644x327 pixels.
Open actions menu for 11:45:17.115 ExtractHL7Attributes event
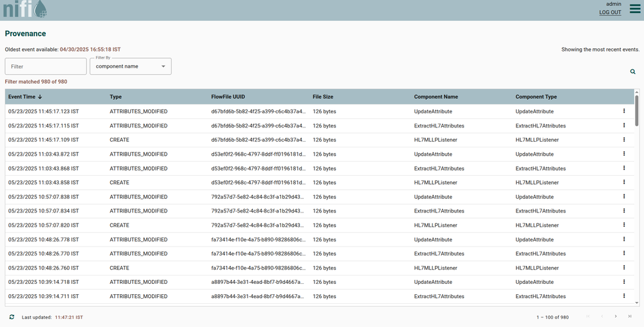click(624, 126)
